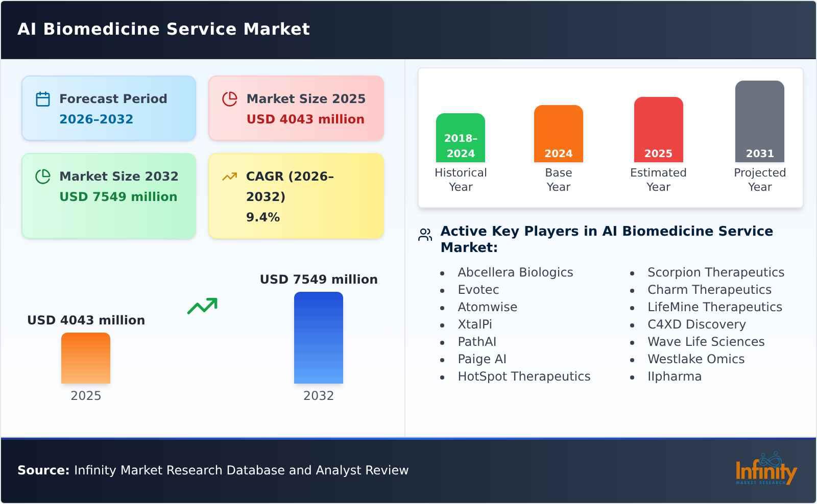Image resolution: width=817 pixels, height=504 pixels.
Task: Click the 'USD 7549 million' label above blue bar
Action: tap(319, 280)
